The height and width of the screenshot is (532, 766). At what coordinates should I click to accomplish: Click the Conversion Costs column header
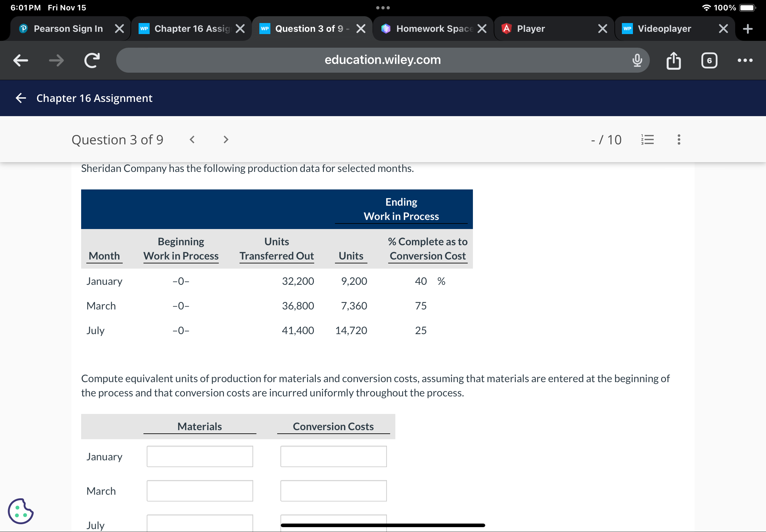[333, 426]
